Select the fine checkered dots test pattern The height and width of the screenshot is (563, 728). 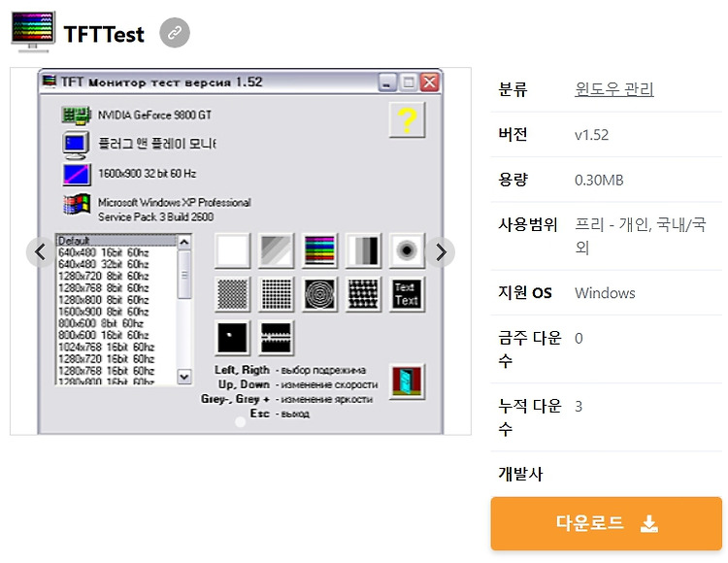[x=232, y=294]
